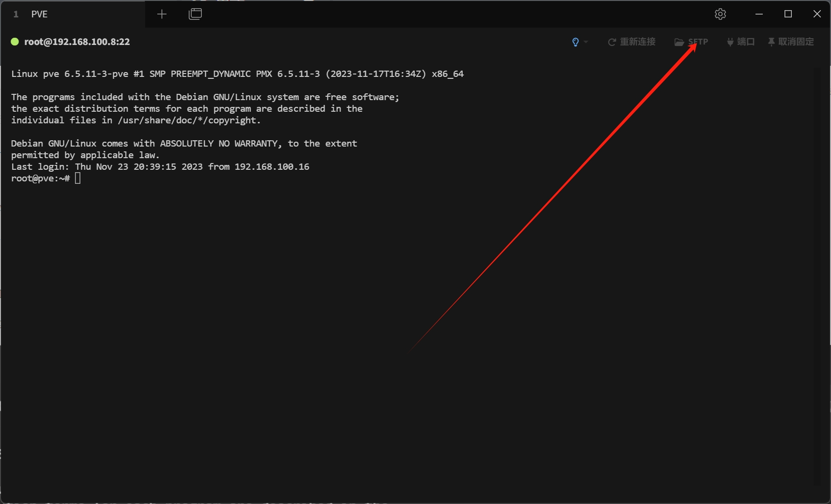
Task: Open the 端口 port forwarding panel
Action: (x=740, y=42)
